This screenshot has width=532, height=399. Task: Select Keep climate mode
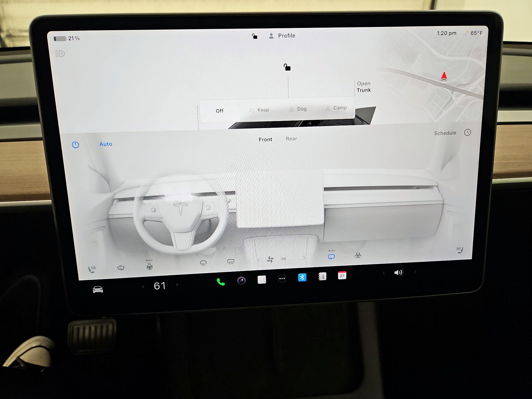pos(259,110)
